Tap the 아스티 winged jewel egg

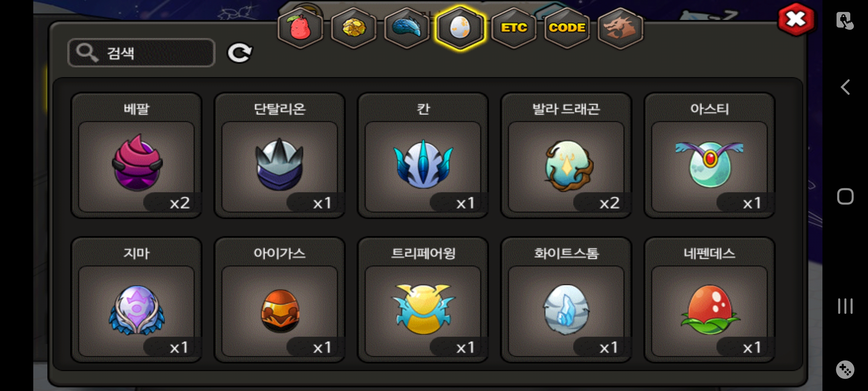pos(709,156)
